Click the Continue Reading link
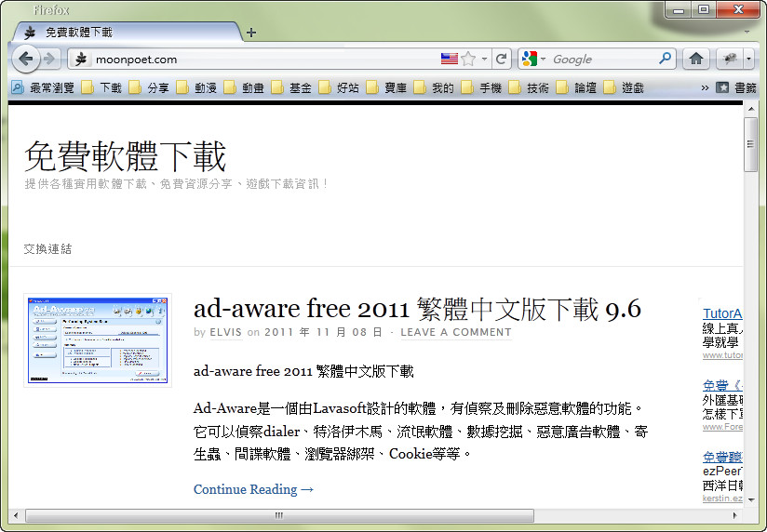The height and width of the screenshot is (532, 767). point(253,489)
